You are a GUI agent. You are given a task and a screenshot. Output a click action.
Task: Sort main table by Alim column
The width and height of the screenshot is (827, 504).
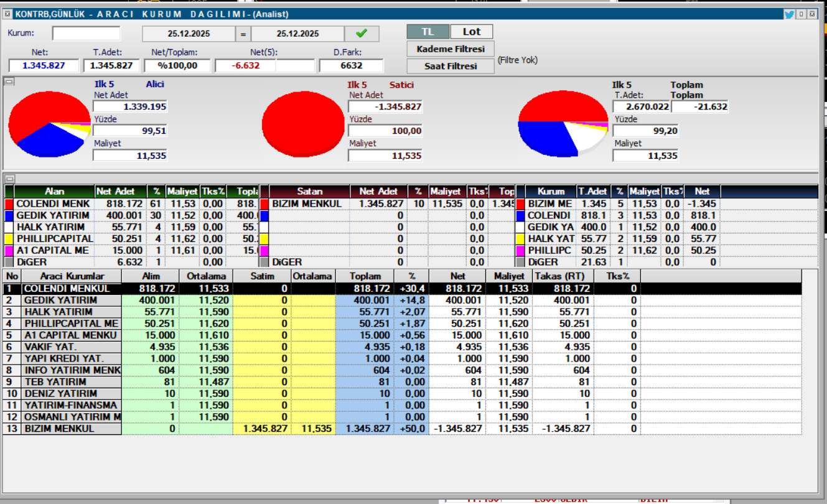coord(151,276)
